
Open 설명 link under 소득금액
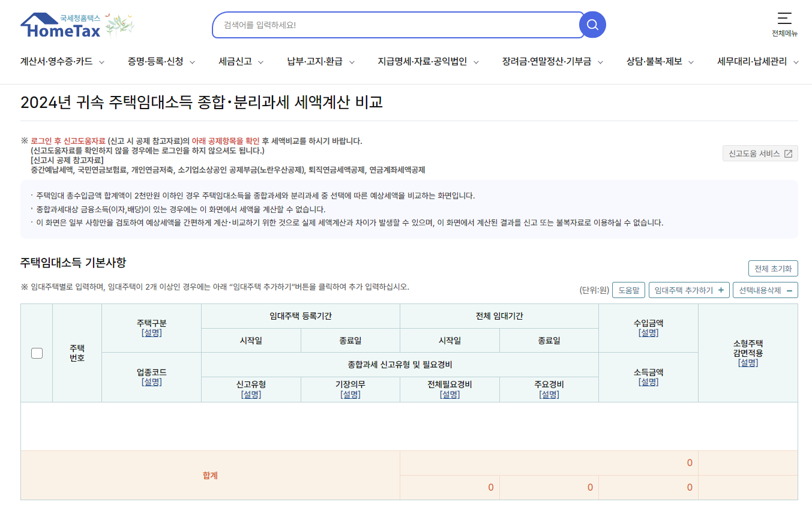point(648,382)
